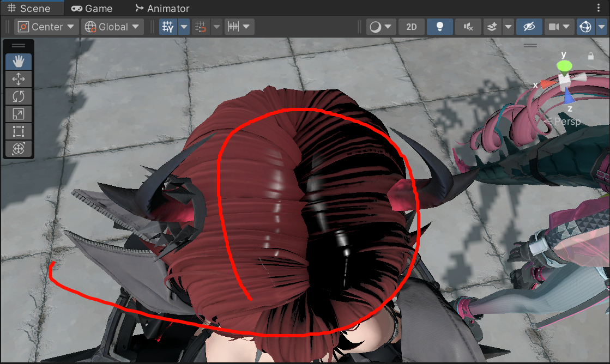Toggle scene lighting lightbulb

pos(440,27)
